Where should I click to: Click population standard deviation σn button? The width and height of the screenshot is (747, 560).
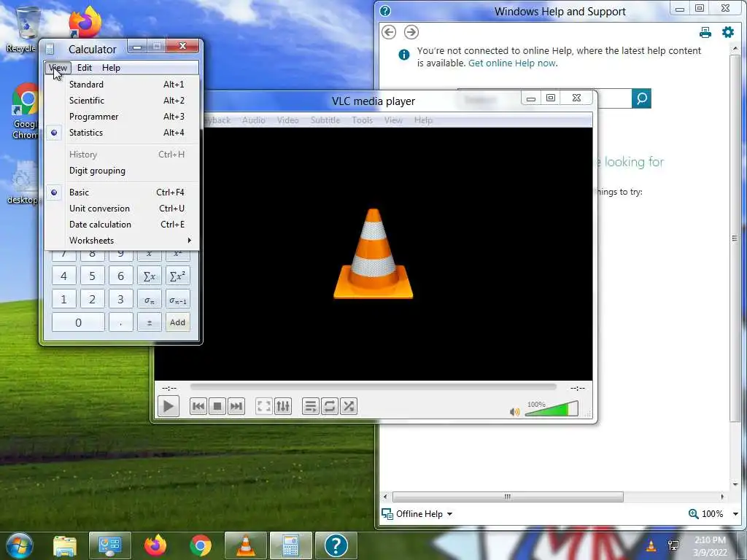(x=149, y=300)
